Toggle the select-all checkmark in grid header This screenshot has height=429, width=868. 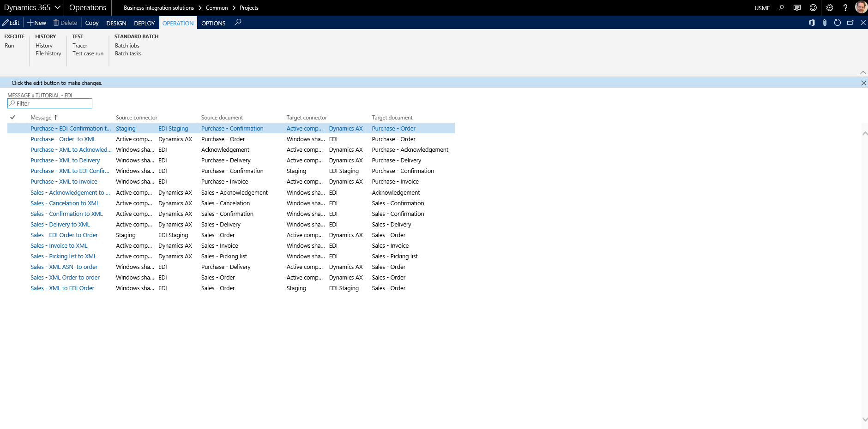(x=12, y=117)
